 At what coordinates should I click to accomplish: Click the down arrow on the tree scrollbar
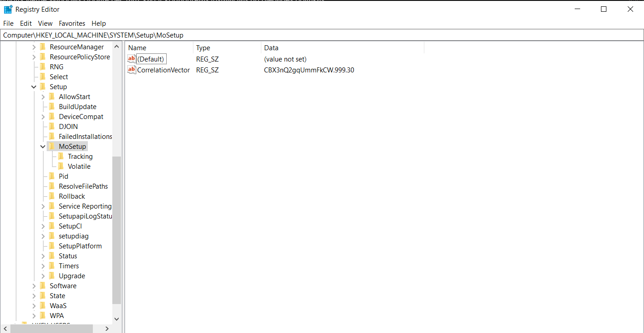click(x=116, y=319)
